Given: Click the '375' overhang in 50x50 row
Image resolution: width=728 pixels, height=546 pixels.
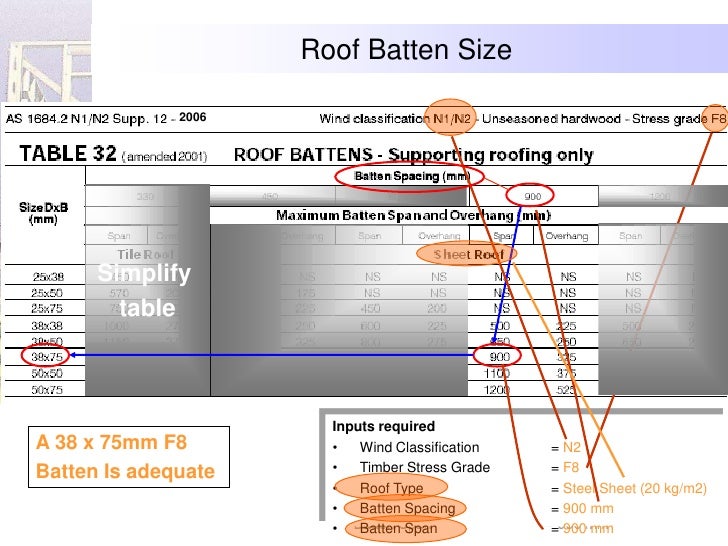Looking at the screenshot, I should (x=566, y=373).
